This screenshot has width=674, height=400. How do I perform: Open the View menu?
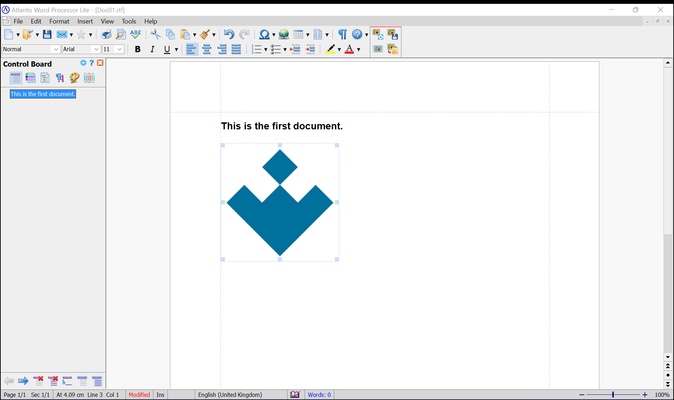click(107, 21)
